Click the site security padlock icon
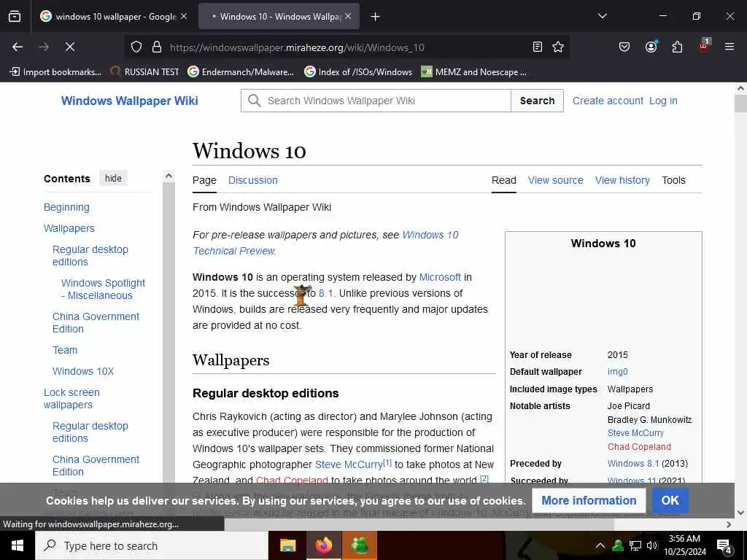The height and width of the screenshot is (560, 747). [x=157, y=47]
